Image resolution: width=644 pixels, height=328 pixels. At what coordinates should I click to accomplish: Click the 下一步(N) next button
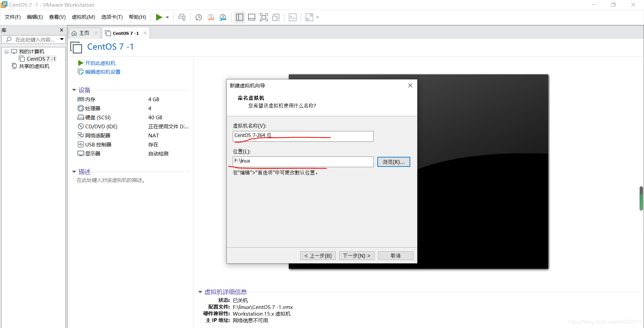click(357, 256)
